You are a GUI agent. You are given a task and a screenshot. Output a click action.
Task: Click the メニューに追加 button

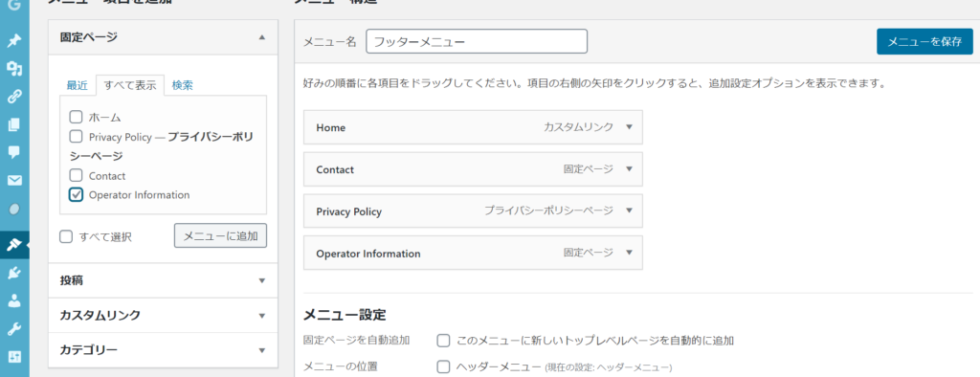[221, 235]
